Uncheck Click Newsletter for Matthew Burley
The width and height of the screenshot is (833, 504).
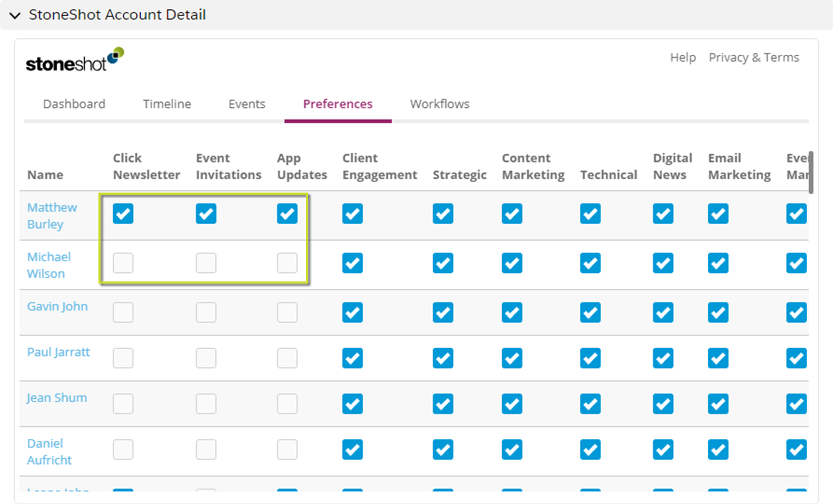click(x=123, y=214)
